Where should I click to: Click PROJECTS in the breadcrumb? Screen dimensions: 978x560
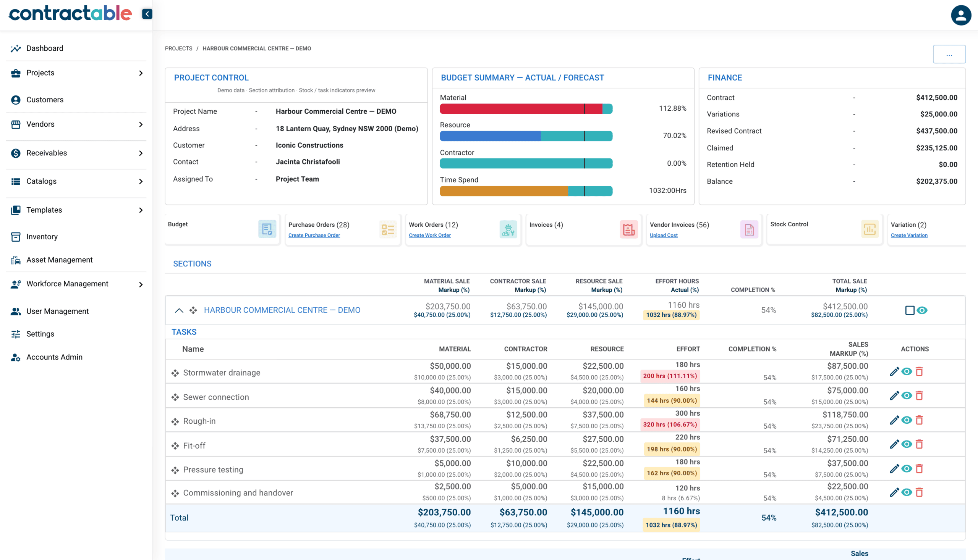click(178, 48)
